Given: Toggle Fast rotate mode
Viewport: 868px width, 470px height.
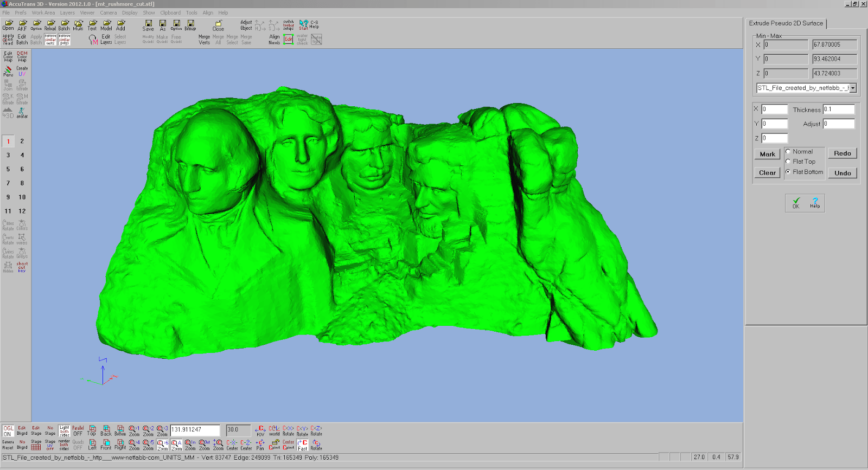Looking at the screenshot, I should point(303,445).
